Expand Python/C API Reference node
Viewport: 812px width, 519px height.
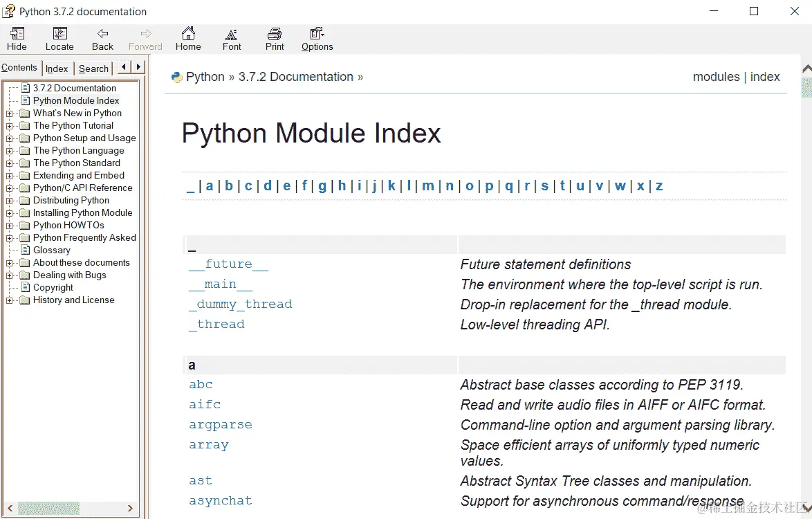(9, 188)
